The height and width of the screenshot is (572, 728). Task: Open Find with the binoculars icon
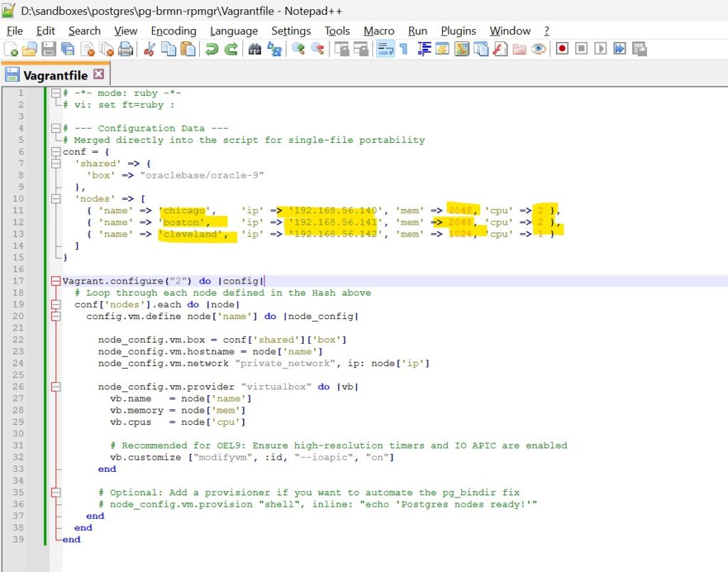pyautogui.click(x=255, y=49)
